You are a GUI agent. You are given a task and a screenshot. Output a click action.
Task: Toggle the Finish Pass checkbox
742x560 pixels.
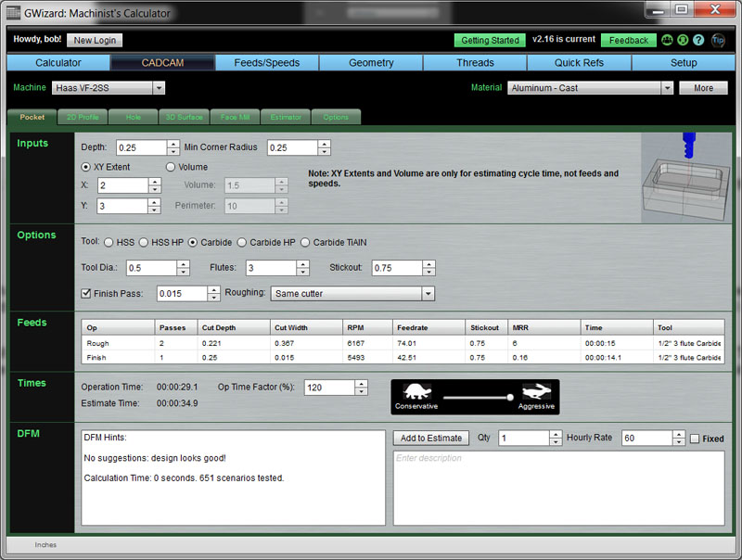pos(86,293)
